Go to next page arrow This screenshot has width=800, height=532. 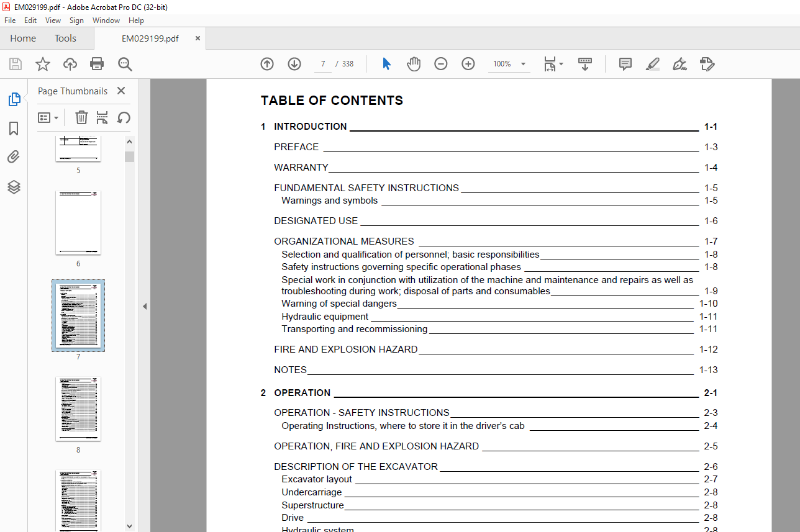[294, 64]
